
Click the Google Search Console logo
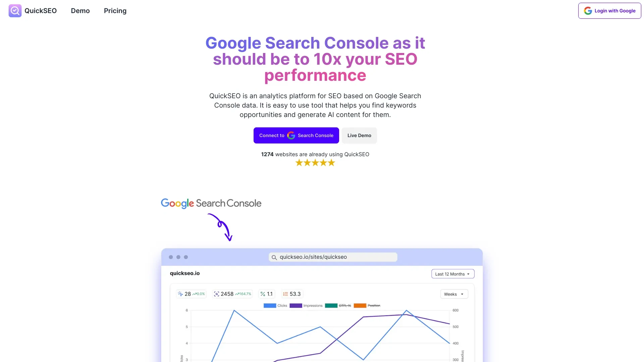point(211,203)
